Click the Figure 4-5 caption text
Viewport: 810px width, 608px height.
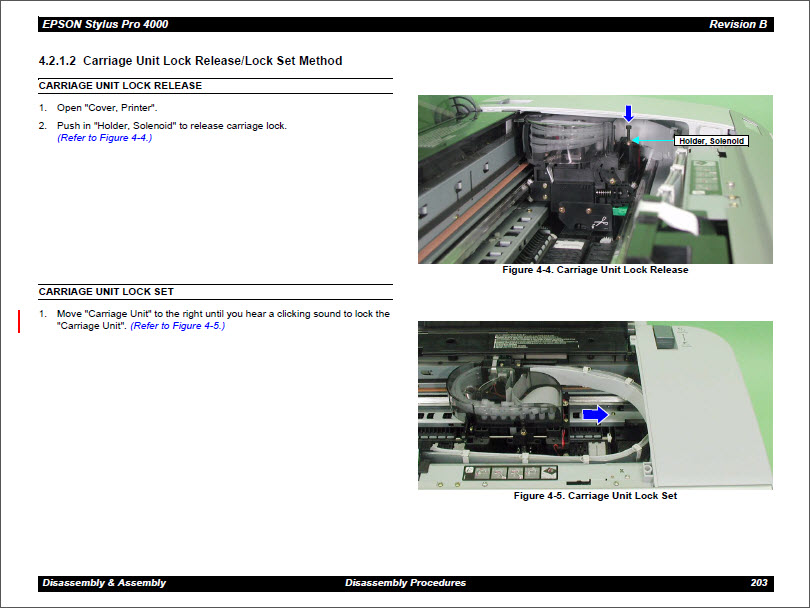click(x=595, y=495)
